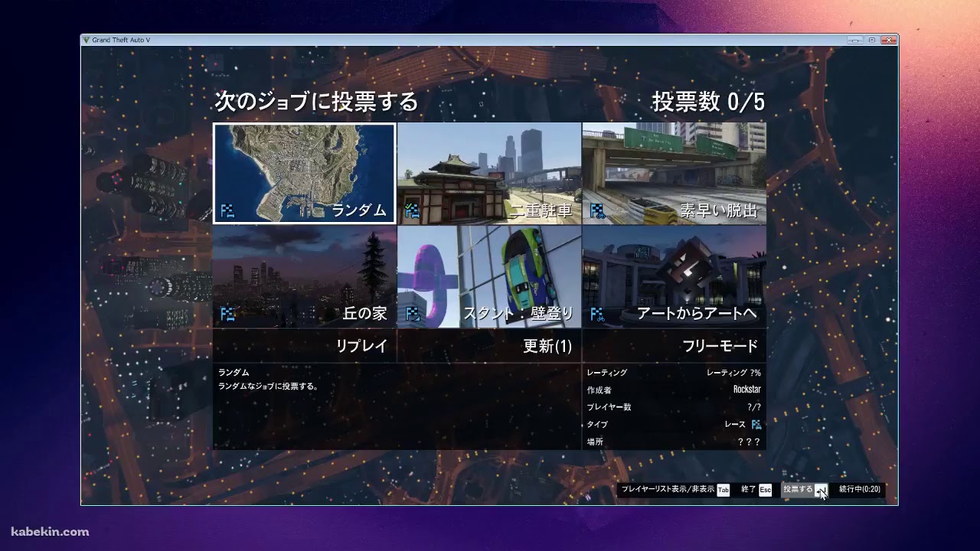Maximize the Grand Theft Auto V window
The height and width of the screenshot is (551, 980).
[871, 40]
